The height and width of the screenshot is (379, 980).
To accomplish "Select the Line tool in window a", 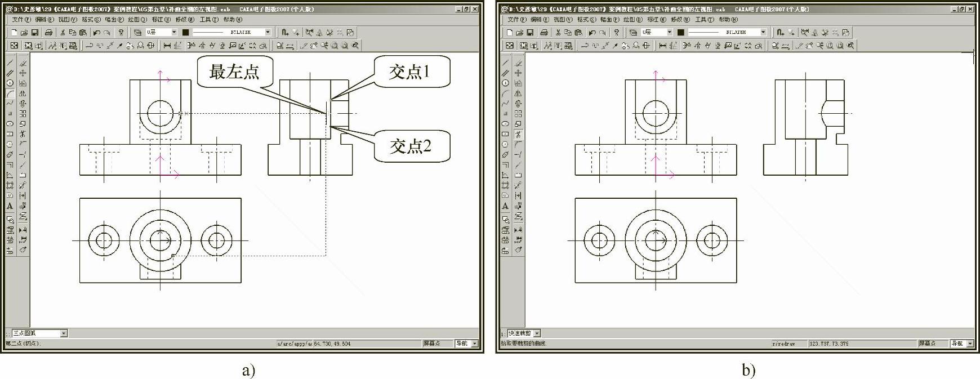I will (10, 63).
